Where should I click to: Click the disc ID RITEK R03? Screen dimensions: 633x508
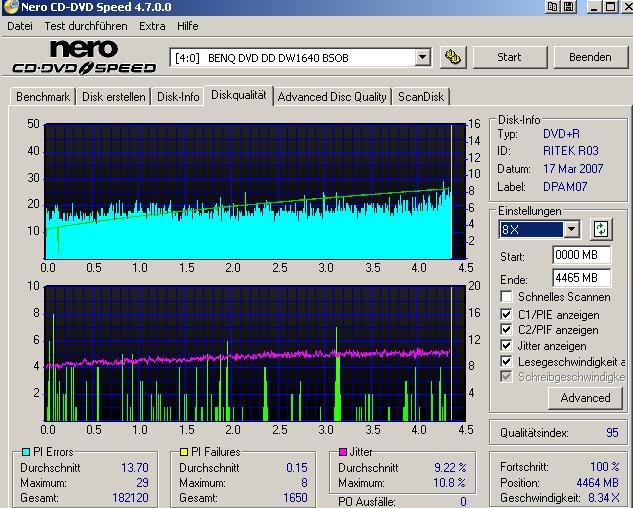pos(571,151)
